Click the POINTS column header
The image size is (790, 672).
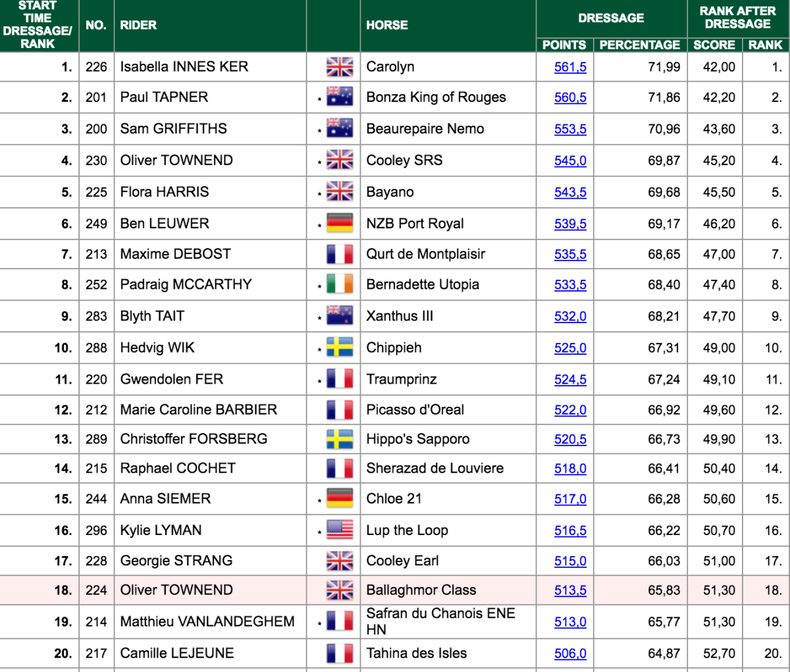[564, 45]
